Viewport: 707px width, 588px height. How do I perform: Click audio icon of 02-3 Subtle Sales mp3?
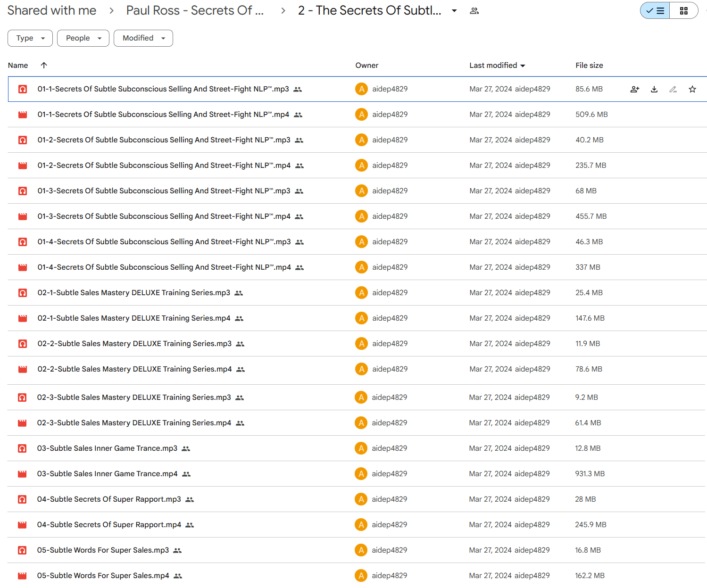[22, 398]
